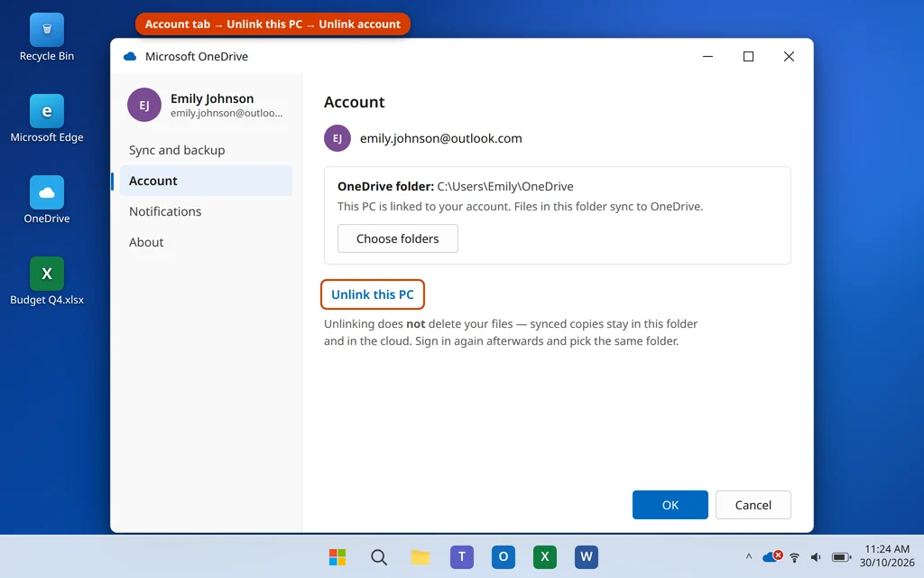Viewport: 924px width, 578px height.
Task: Open File Explorer from the taskbar
Action: pyautogui.click(x=420, y=556)
